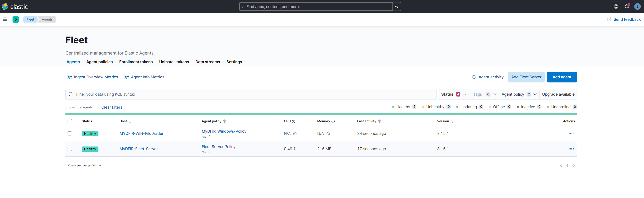
Task: Open the notifications newsfeed icon
Action: pos(626,6)
